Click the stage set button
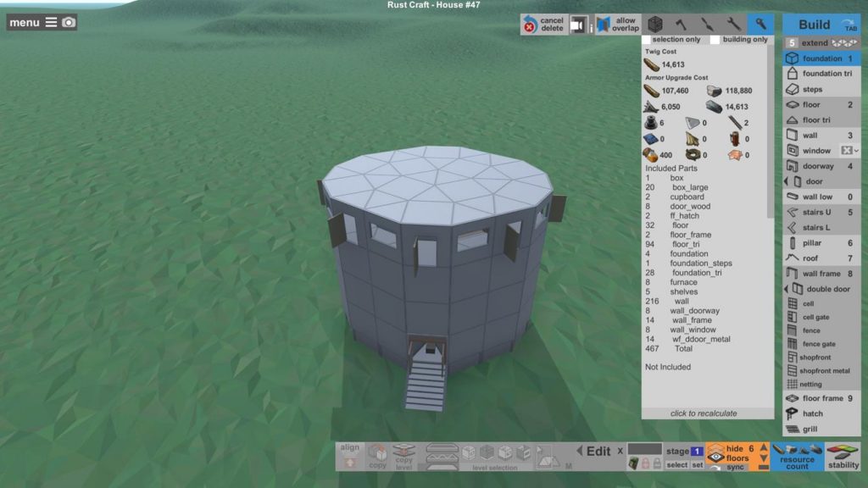Viewport: 868px width, 488px height. pyautogui.click(x=698, y=465)
